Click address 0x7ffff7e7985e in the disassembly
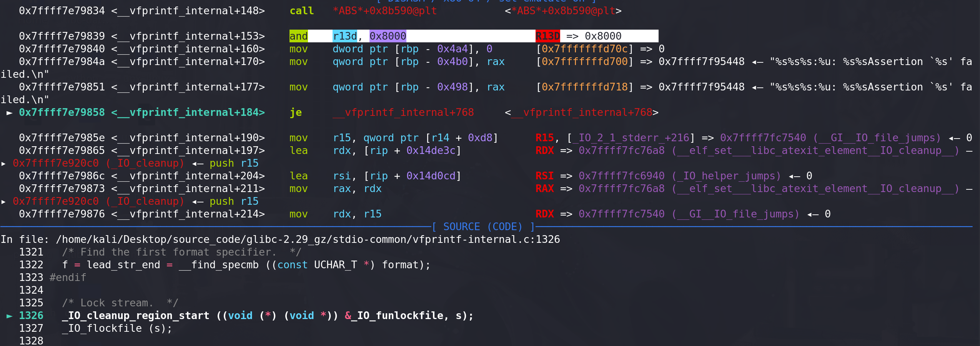 tap(62, 138)
